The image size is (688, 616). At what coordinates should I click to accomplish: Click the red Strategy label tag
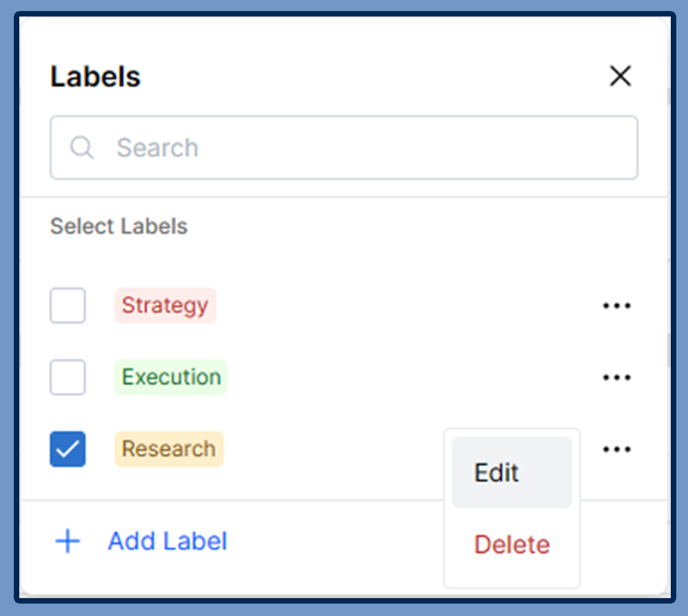click(165, 305)
